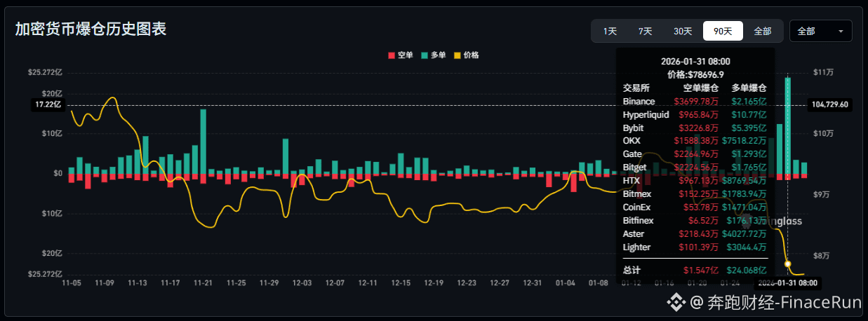
Task: Click the Aster row in tooltip
Action: (695, 233)
